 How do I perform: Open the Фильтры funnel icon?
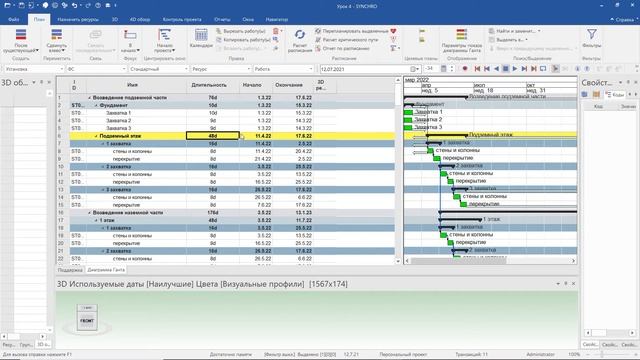591,34
